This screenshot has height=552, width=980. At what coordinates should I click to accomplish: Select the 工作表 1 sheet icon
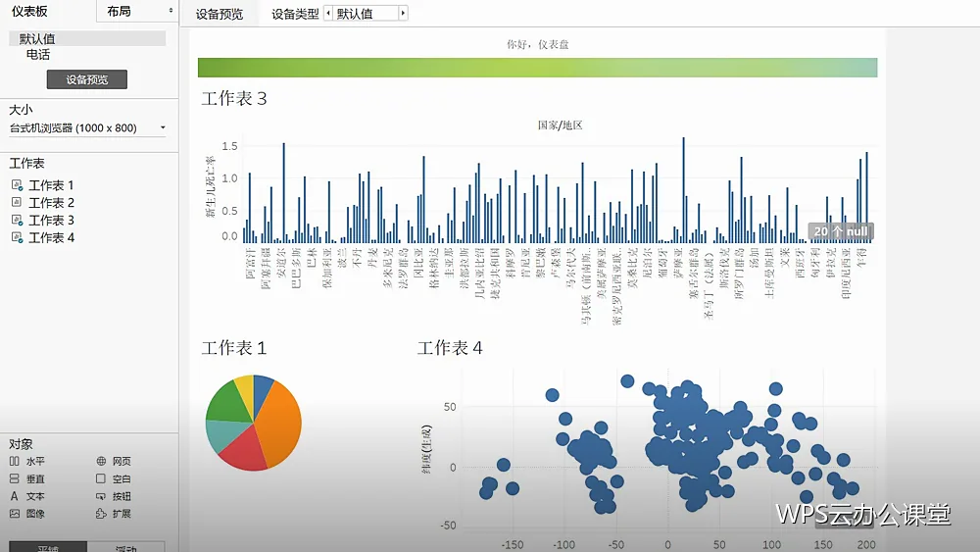click(17, 185)
